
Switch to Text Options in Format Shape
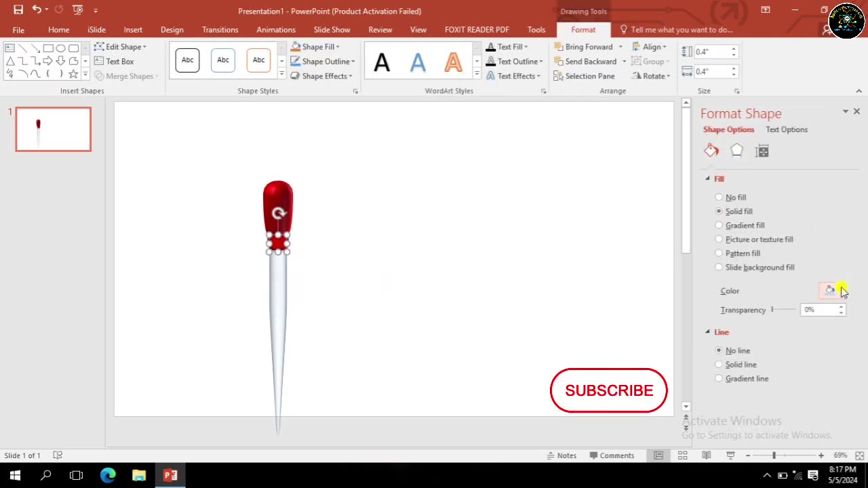[x=787, y=129]
